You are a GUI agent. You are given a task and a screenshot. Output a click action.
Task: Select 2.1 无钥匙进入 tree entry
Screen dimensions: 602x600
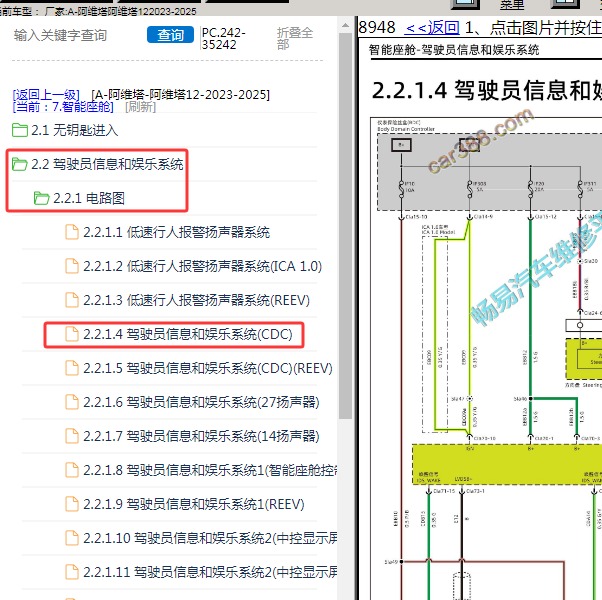74,131
